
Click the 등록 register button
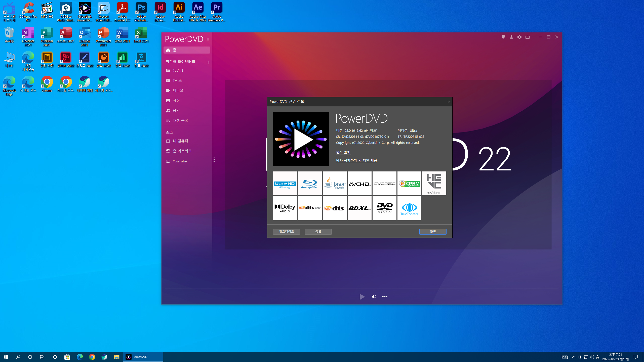(x=318, y=232)
